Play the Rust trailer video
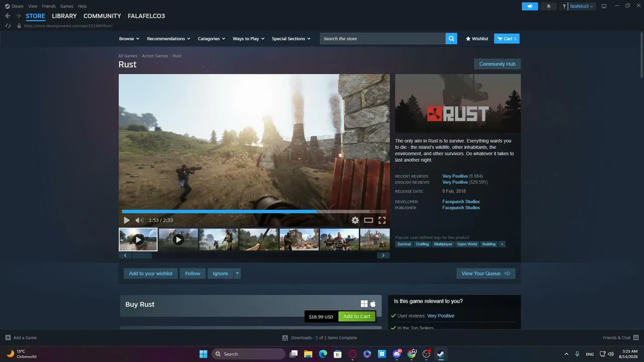 tap(126, 220)
